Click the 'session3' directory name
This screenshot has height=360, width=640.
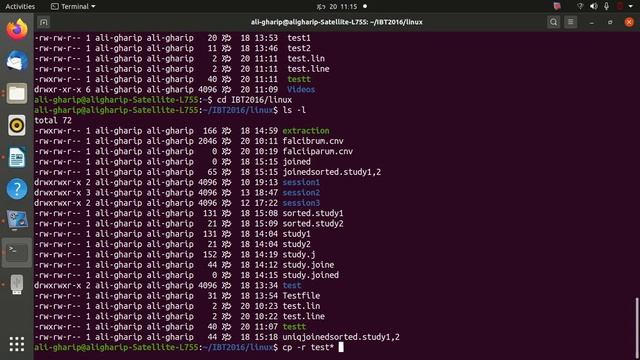301,202
